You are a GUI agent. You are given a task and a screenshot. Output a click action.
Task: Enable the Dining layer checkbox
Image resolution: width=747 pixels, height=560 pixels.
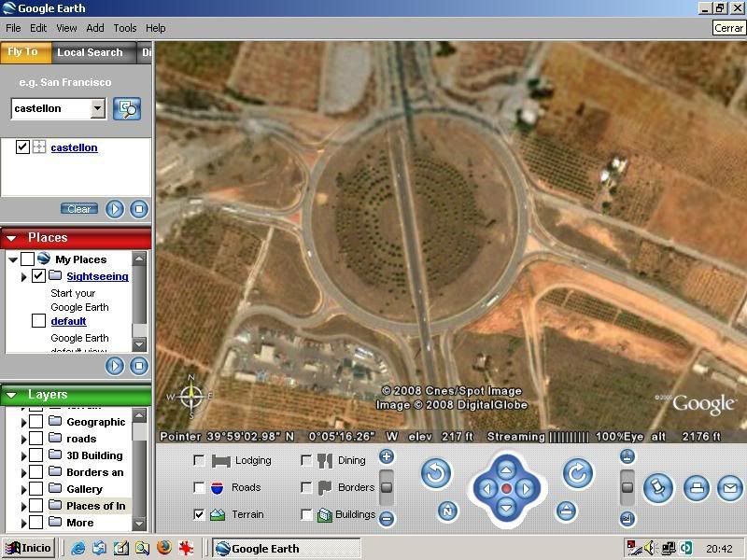(306, 460)
